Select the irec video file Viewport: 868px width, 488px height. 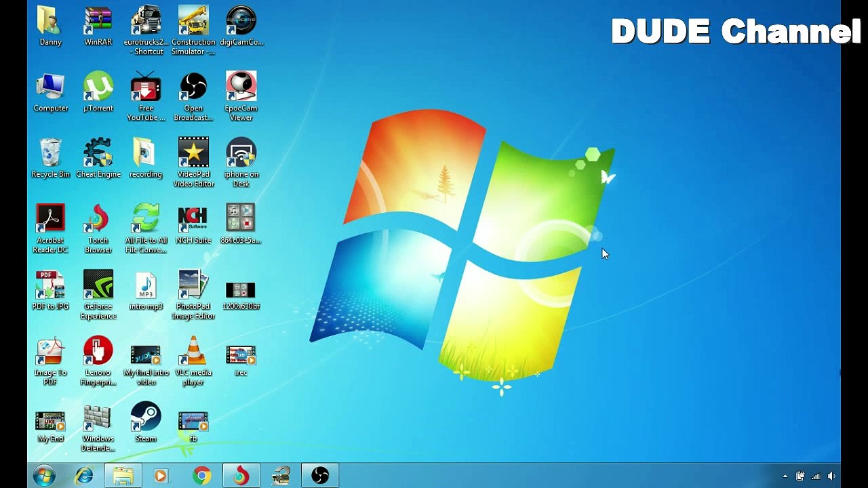point(241,360)
